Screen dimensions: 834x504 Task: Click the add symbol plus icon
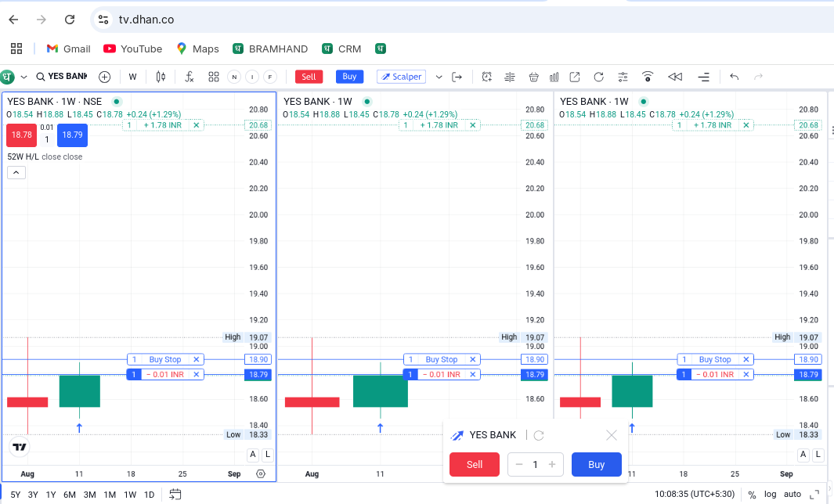click(x=105, y=77)
